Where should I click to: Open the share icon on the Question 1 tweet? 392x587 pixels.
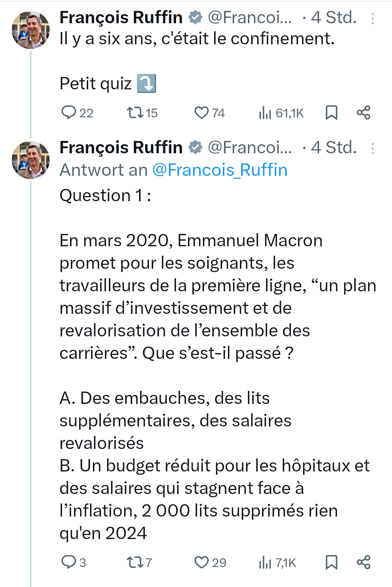365,562
